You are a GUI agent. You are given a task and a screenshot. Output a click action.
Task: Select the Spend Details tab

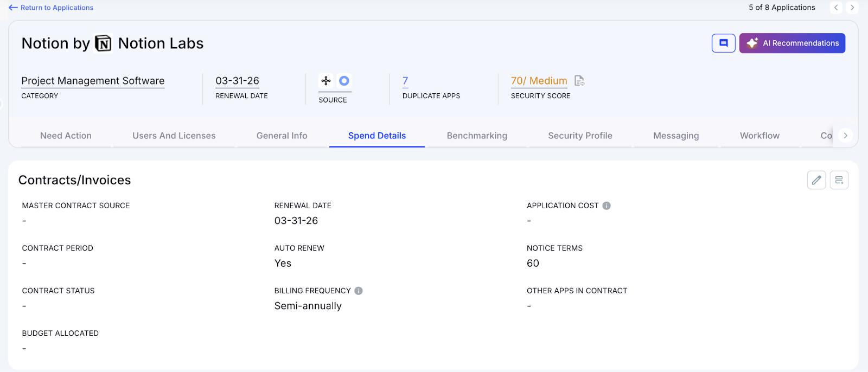pyautogui.click(x=377, y=136)
